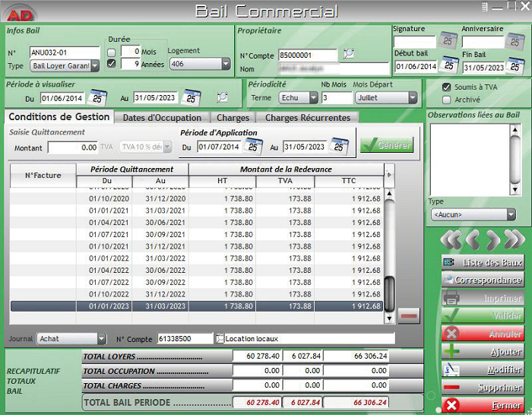The height and width of the screenshot is (415, 532).
Task: Tick the Mois duration checkbox
Action: 112,52
